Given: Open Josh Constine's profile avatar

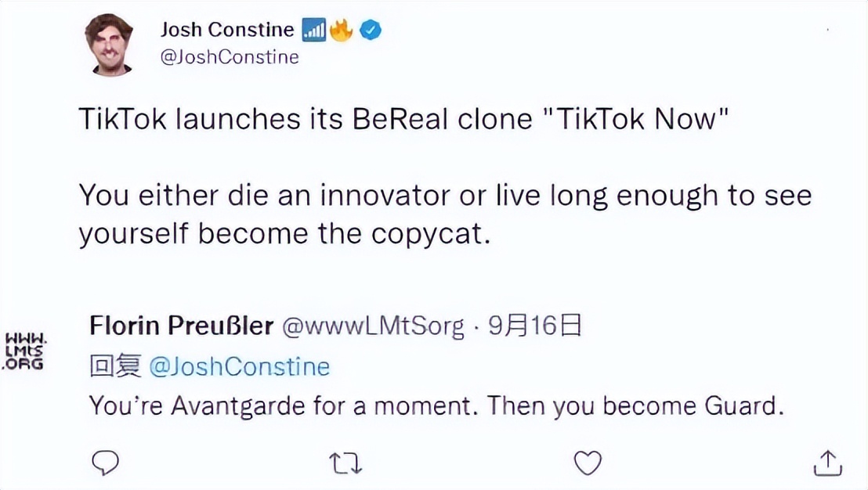Looking at the screenshot, I should tap(112, 43).
